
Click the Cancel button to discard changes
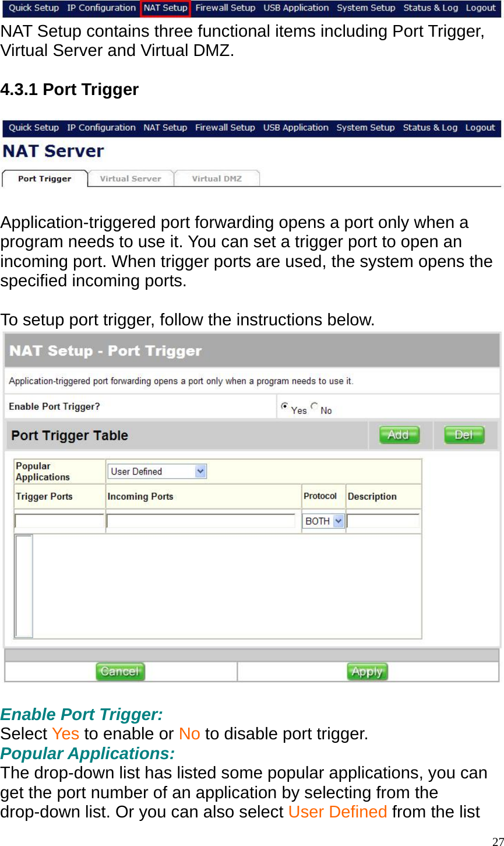coord(120,672)
